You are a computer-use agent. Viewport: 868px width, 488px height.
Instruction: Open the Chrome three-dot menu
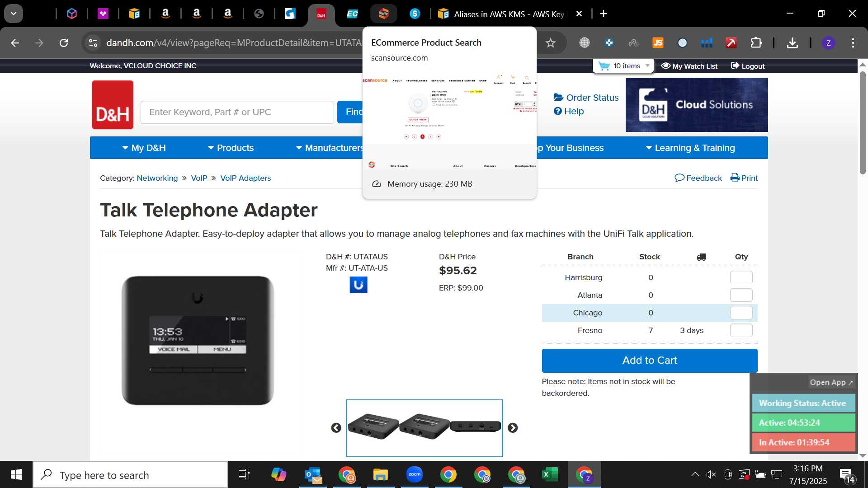tap(853, 43)
